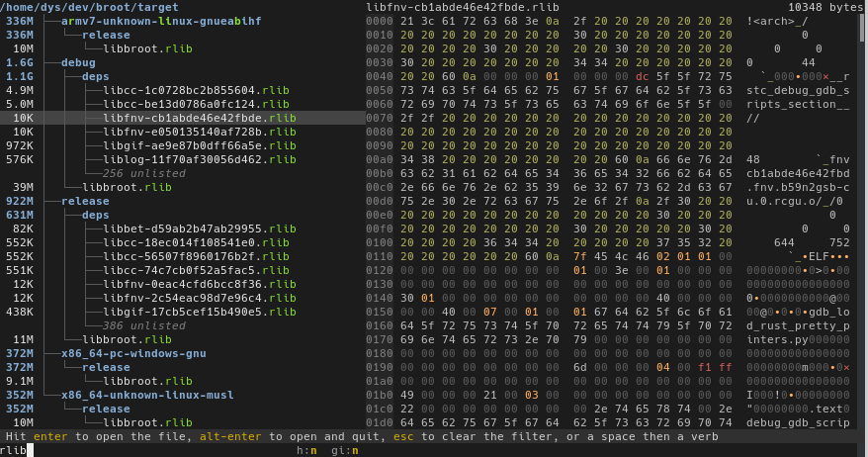Image resolution: width=868 pixels, height=457 pixels.
Task: Select libgif-ae9e87b0dff66a5e.rlib file
Action: (x=200, y=145)
